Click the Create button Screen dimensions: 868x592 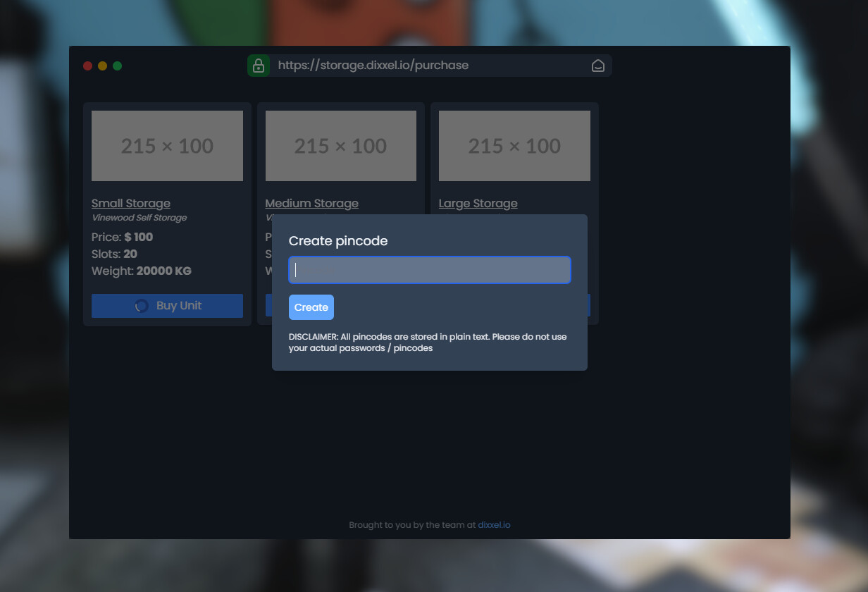[311, 307]
